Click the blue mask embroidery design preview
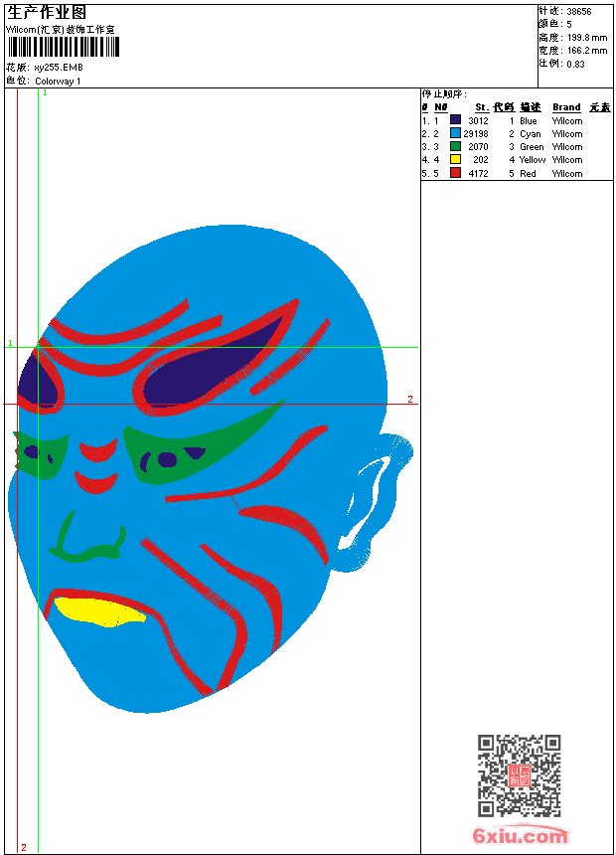The height and width of the screenshot is (855, 616). [210, 469]
